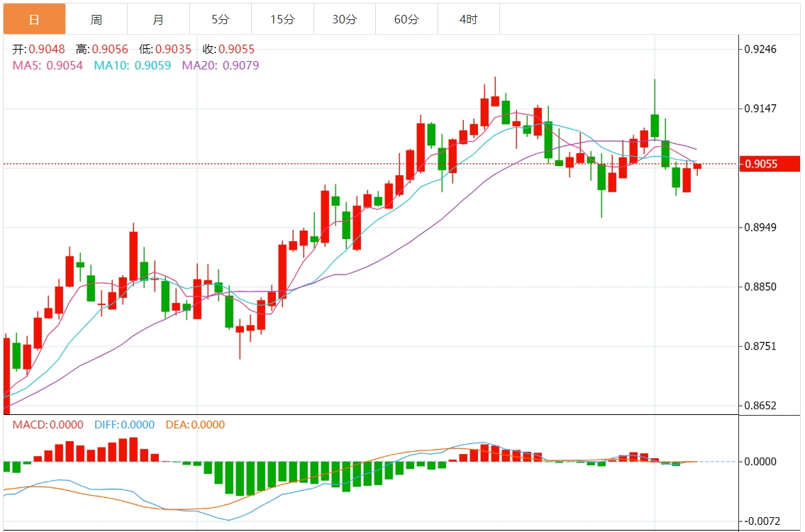Click the DEA:0.0000 label
This screenshot has width=805, height=532.
[x=195, y=425]
